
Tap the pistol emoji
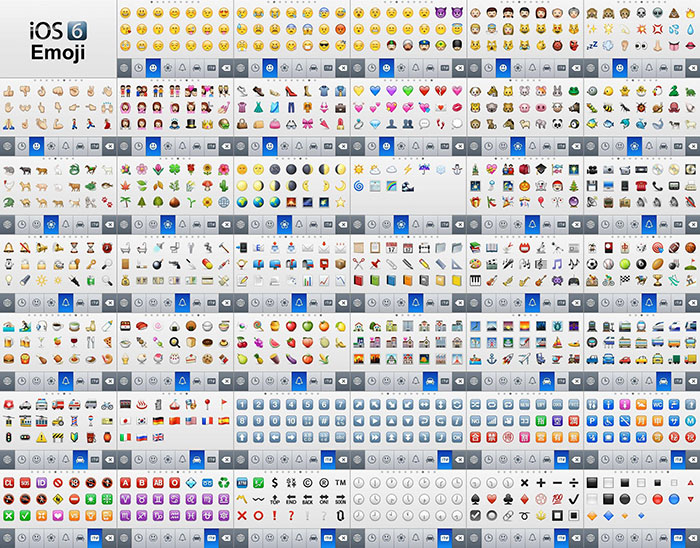pyautogui.click(x=175, y=264)
